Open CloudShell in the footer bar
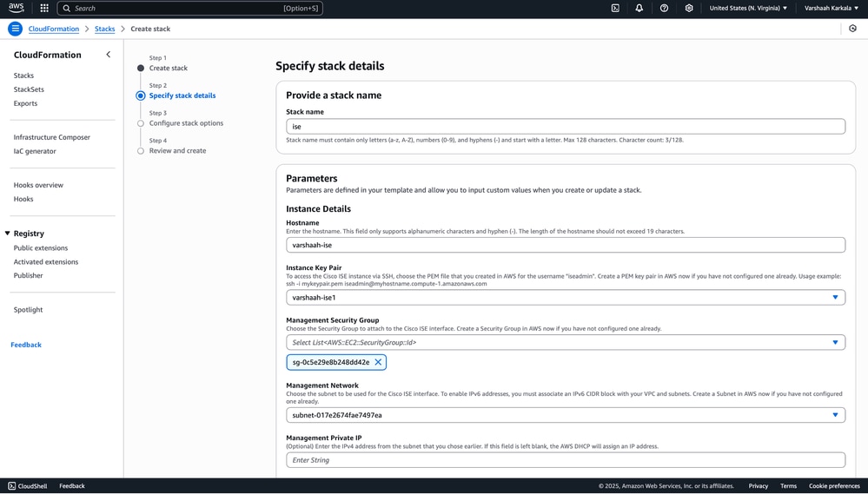 coord(28,486)
